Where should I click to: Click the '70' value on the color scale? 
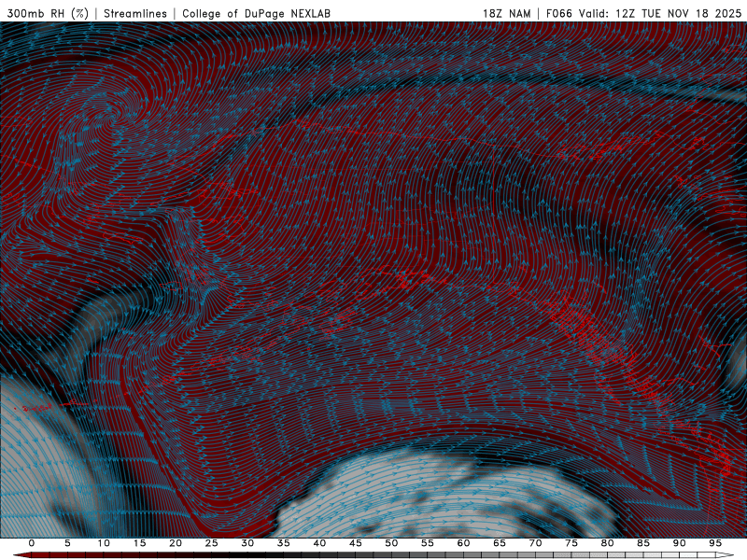pyautogui.click(x=535, y=543)
